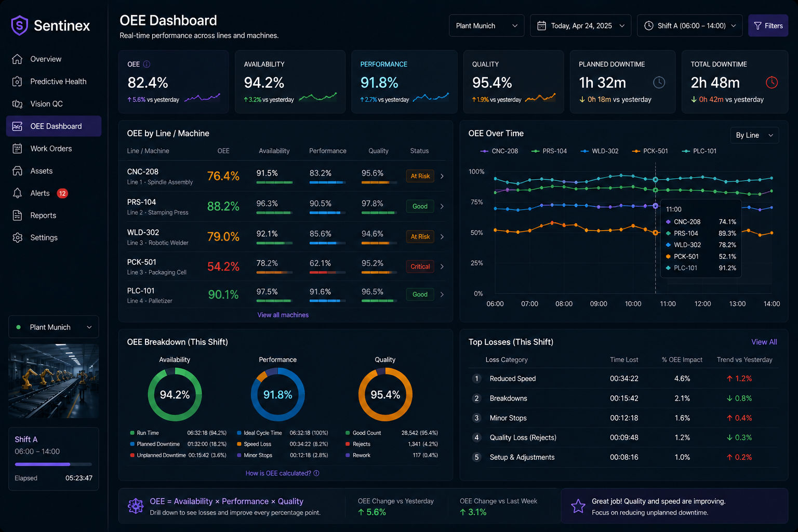The image size is (798, 532).
Task: Open the By Line chart grouping dropdown
Action: click(754, 135)
